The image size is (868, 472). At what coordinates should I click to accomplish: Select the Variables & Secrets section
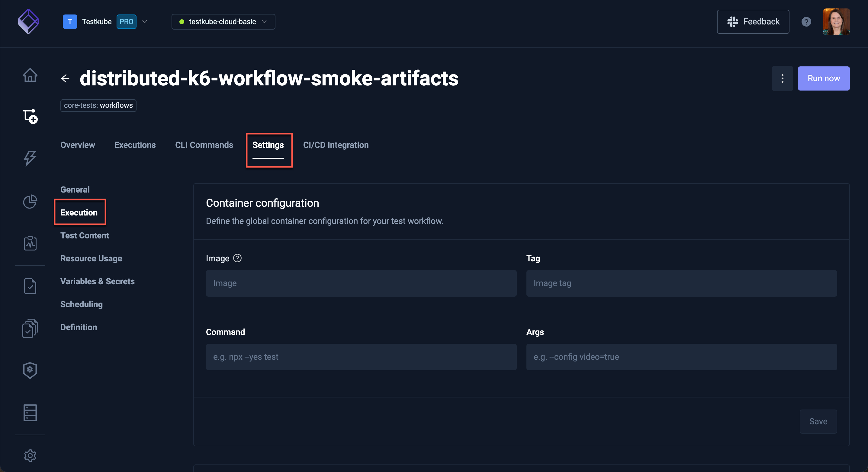[x=98, y=281]
